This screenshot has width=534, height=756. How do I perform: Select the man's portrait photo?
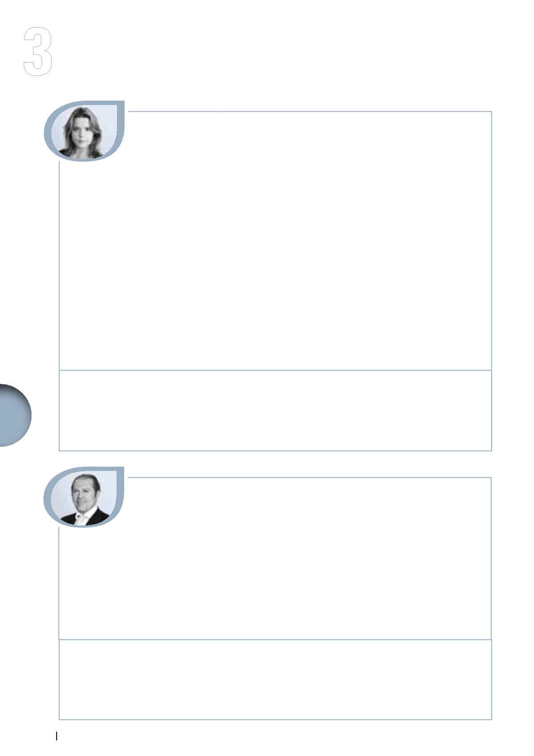84,498
